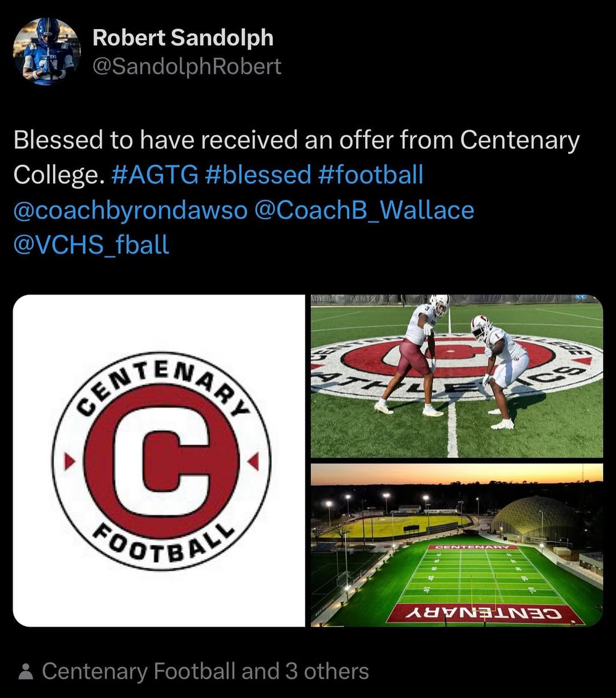
Task: Open the @CoachB_Wallace mention
Action: click(364, 210)
